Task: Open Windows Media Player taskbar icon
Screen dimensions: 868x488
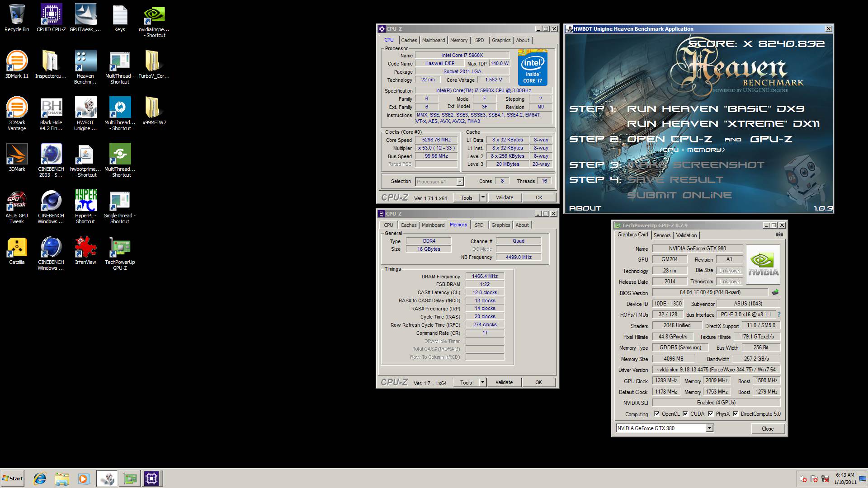Action: pyautogui.click(x=84, y=479)
